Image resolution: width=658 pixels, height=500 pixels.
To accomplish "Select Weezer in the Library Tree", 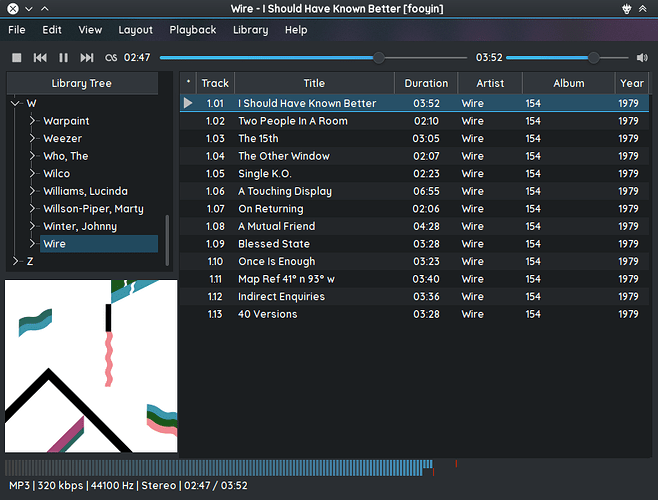I will click(63, 138).
